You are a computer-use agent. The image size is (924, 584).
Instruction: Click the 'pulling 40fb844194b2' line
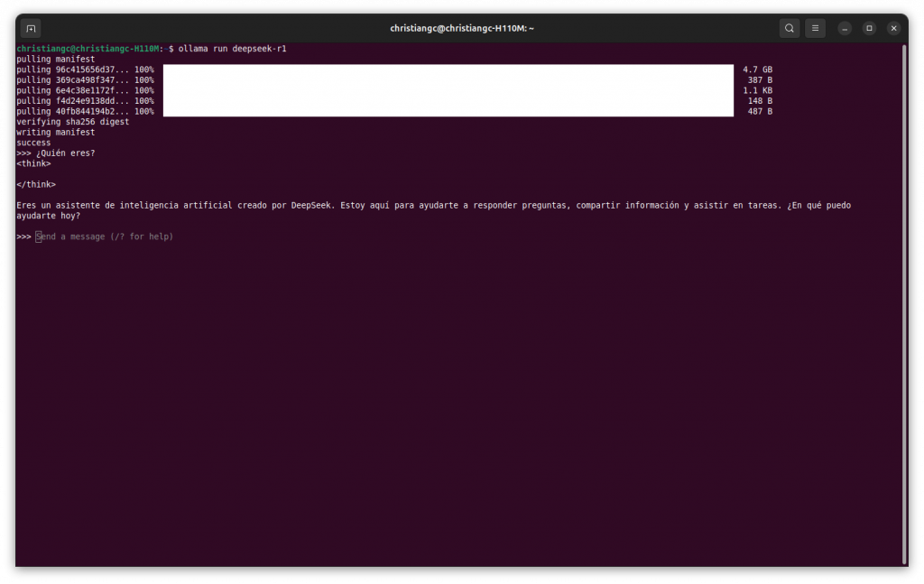(x=85, y=111)
